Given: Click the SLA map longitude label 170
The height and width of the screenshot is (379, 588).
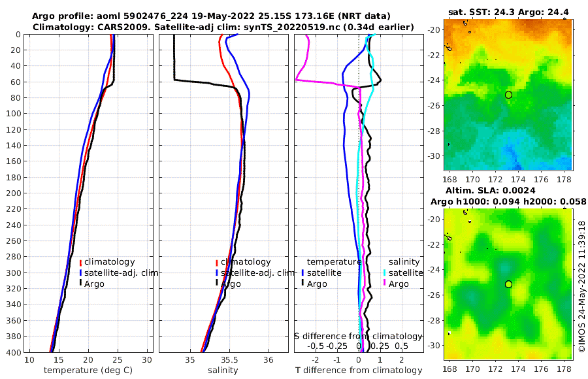Looking at the screenshot, I should 472,369.
